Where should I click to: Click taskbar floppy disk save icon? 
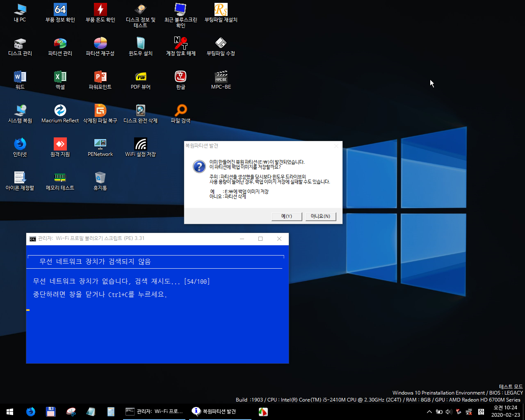point(50,412)
